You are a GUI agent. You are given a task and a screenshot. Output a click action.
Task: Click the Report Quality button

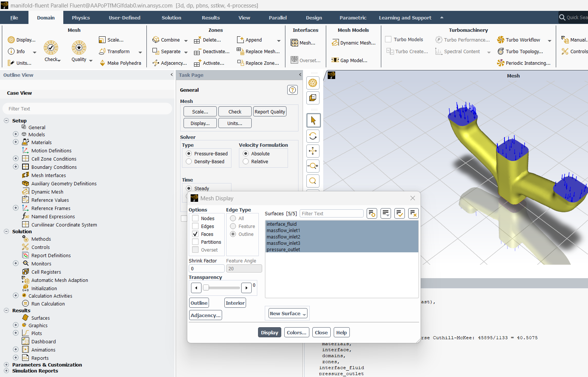point(270,112)
